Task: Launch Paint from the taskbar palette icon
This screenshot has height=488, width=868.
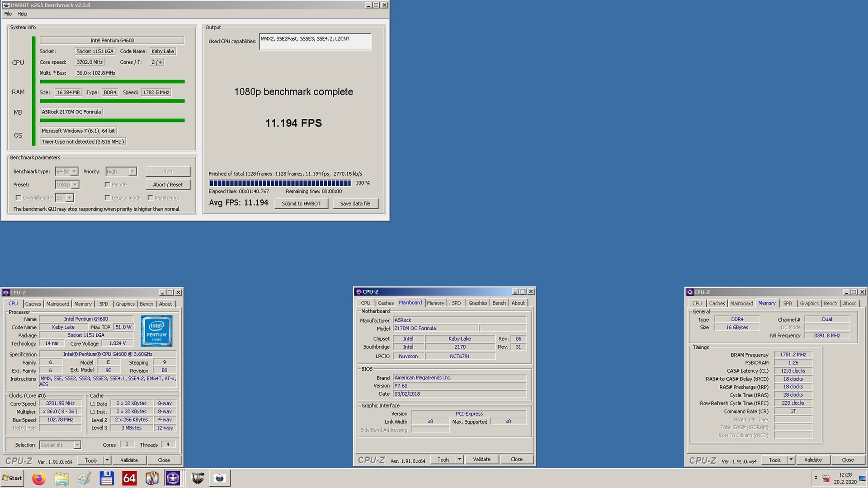Action: click(84, 478)
